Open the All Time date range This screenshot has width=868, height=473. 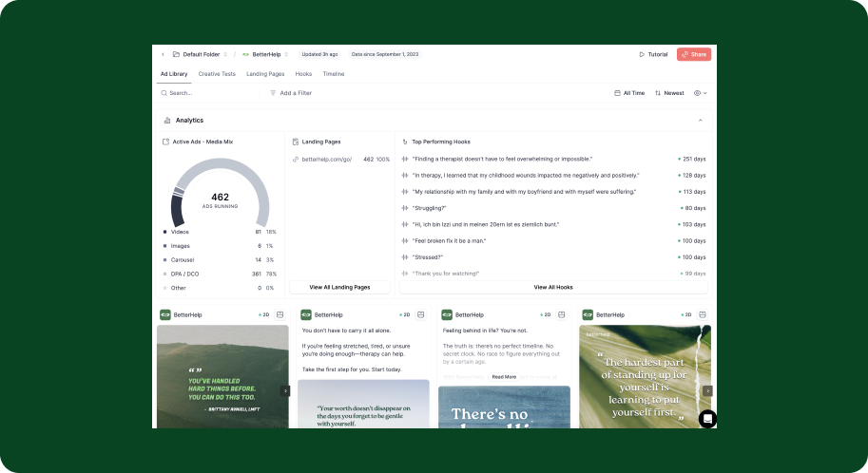coord(629,93)
